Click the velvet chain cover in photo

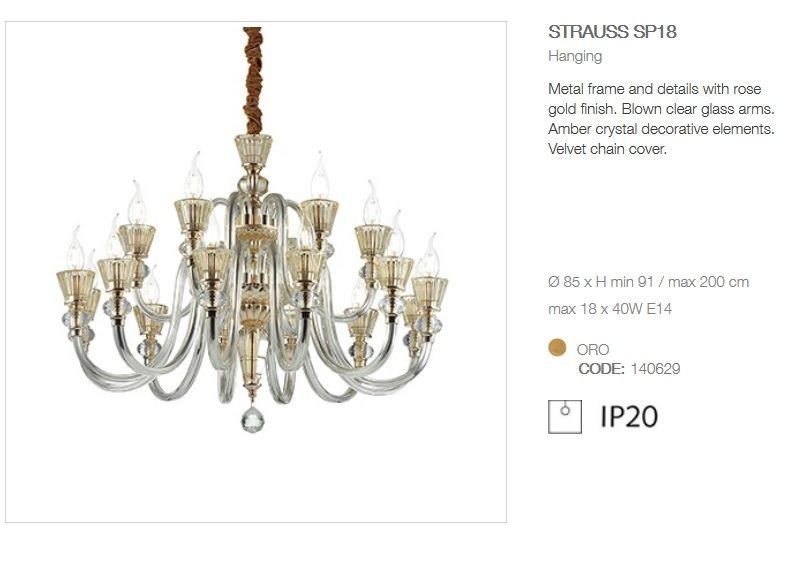pyautogui.click(x=253, y=81)
